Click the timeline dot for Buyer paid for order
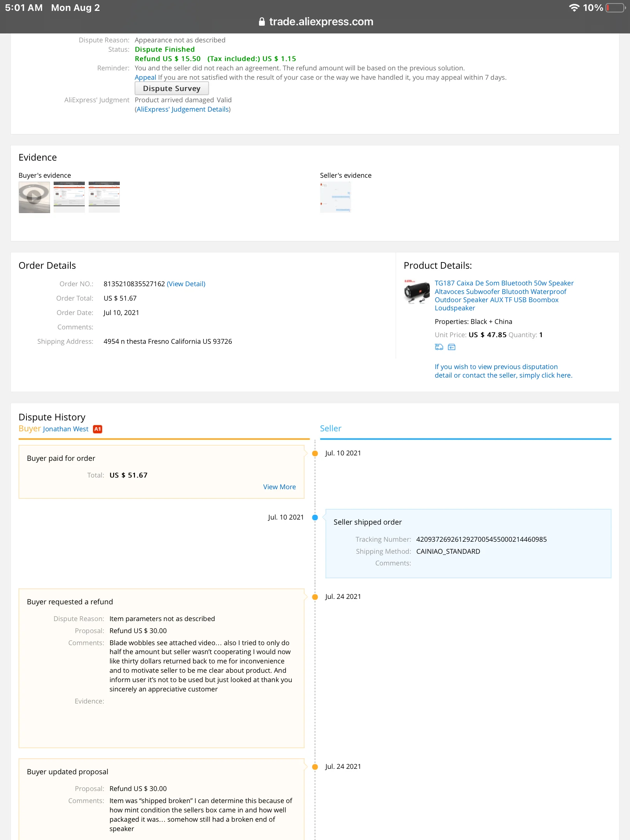This screenshot has width=630, height=840. [x=315, y=453]
